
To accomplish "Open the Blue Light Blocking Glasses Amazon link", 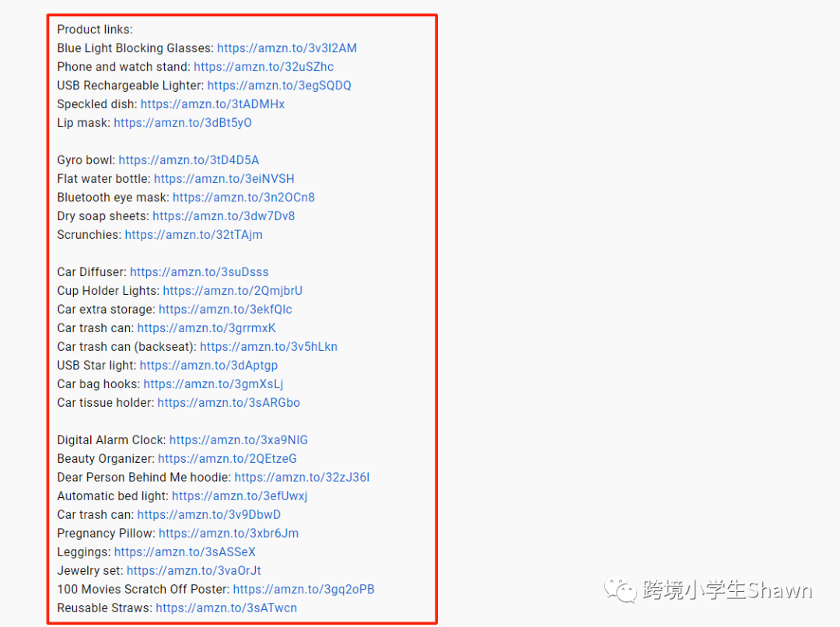I will (x=286, y=48).
